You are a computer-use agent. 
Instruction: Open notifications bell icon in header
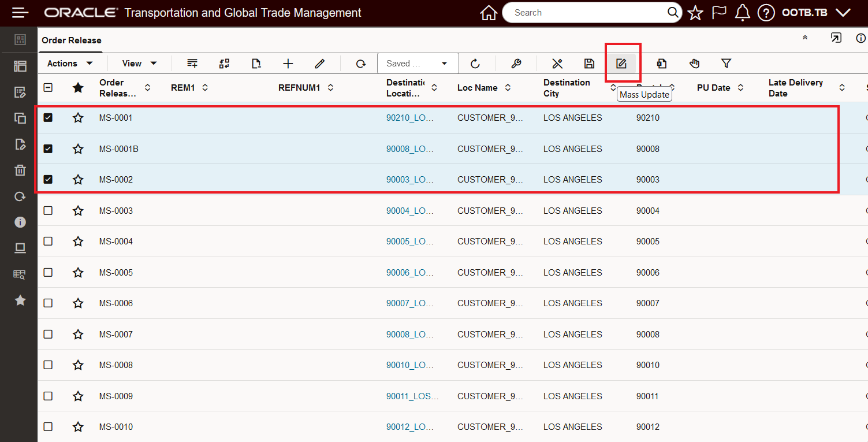click(x=742, y=13)
